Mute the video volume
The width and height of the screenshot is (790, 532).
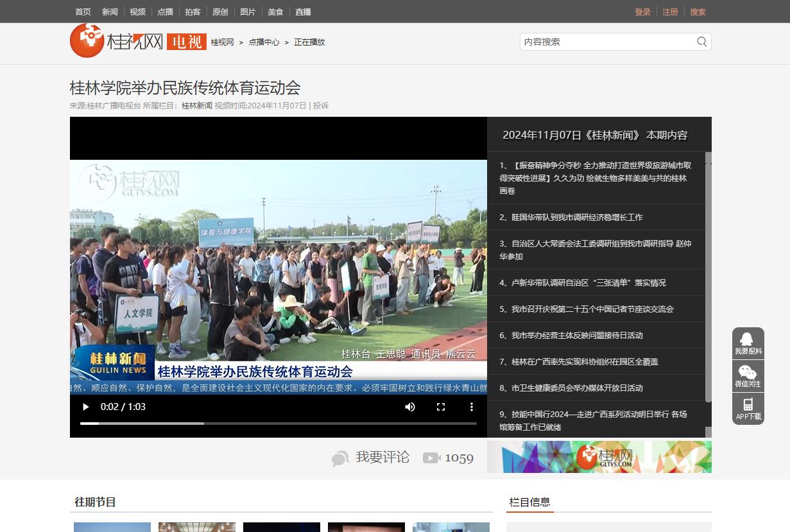pos(410,407)
